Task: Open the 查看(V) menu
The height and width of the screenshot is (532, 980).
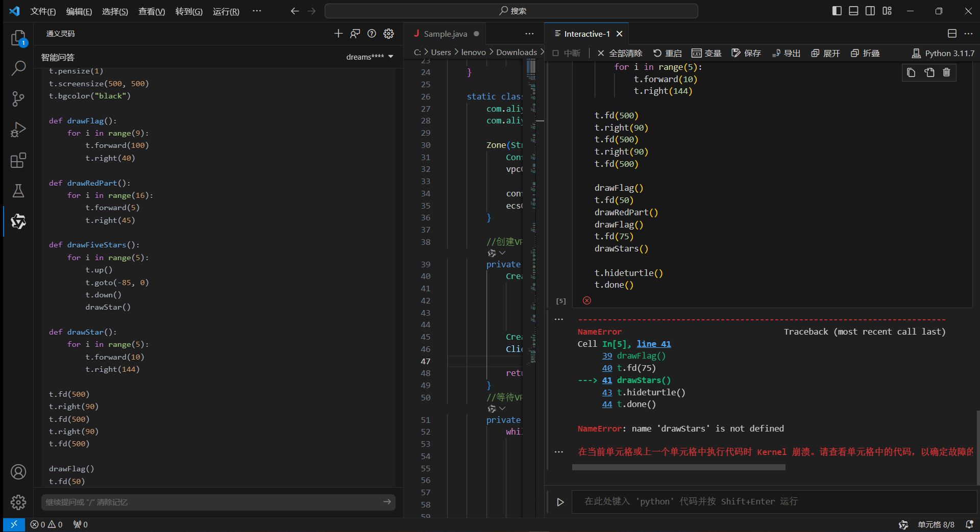Action: pos(152,11)
